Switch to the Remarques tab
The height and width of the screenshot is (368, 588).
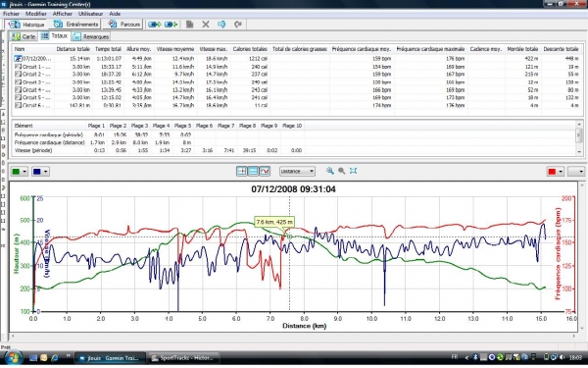[91, 36]
